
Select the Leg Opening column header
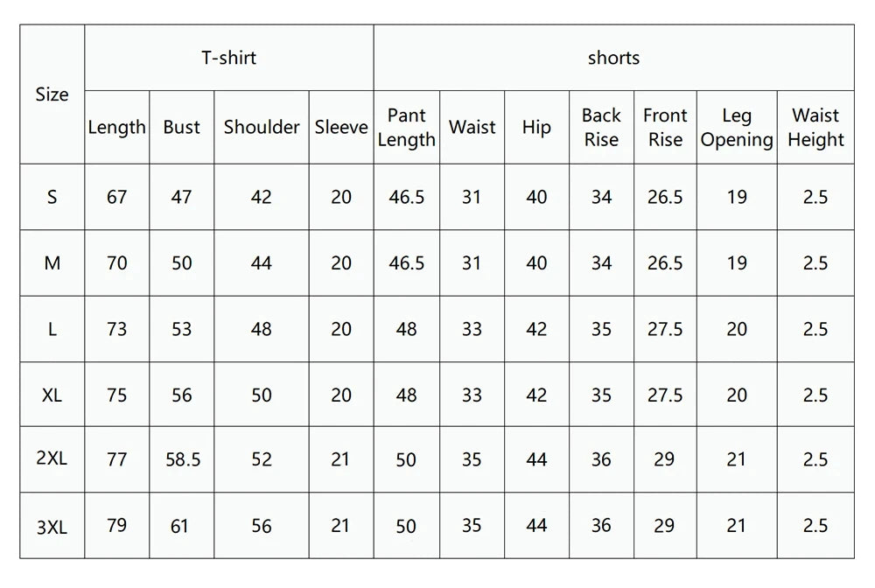click(x=737, y=127)
